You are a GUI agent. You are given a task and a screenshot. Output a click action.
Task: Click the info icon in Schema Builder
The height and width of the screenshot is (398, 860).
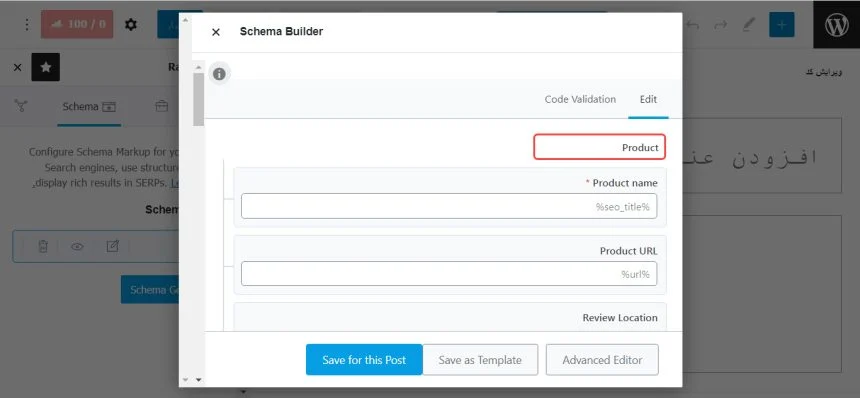[x=219, y=74]
